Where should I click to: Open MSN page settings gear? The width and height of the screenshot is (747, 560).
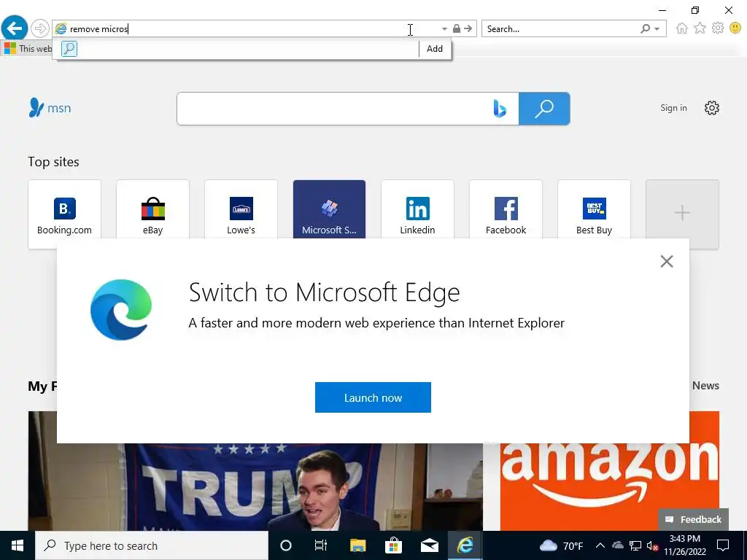(x=712, y=108)
